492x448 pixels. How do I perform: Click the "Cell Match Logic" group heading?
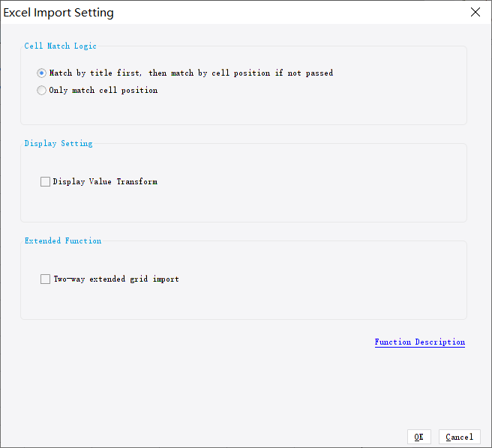(60, 46)
